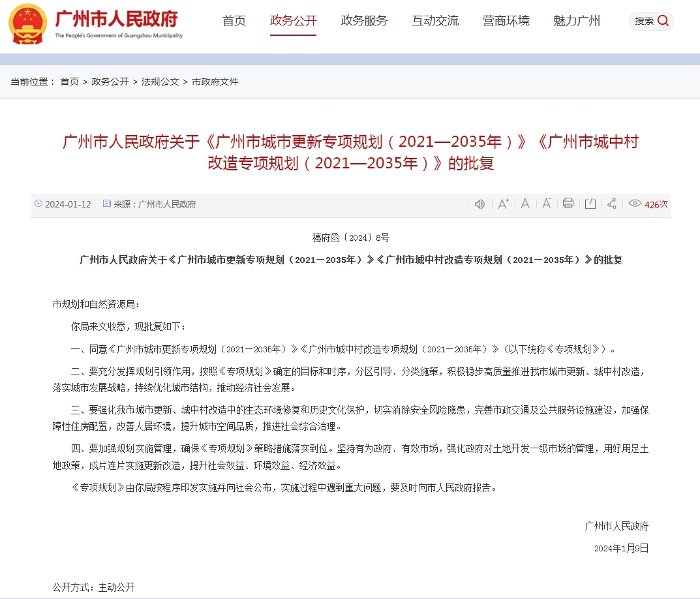Select the 魅力广州 tab
This screenshot has width=700, height=599.
(x=576, y=20)
